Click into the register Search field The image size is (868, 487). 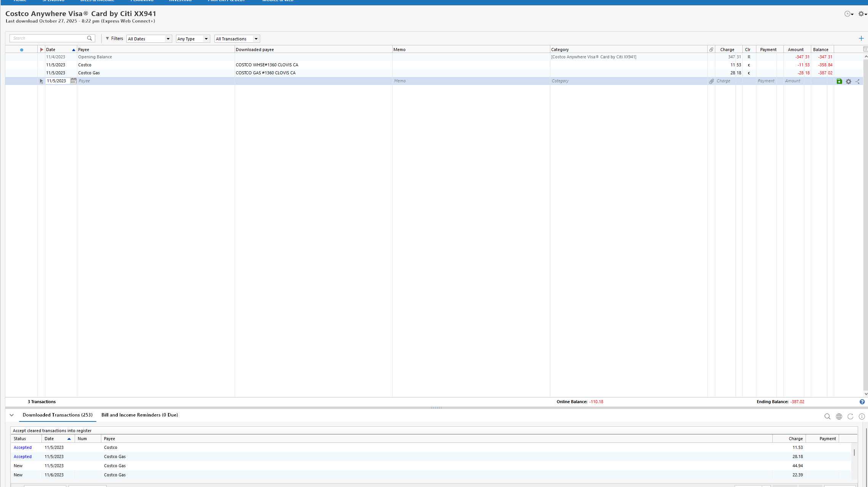[48, 38]
